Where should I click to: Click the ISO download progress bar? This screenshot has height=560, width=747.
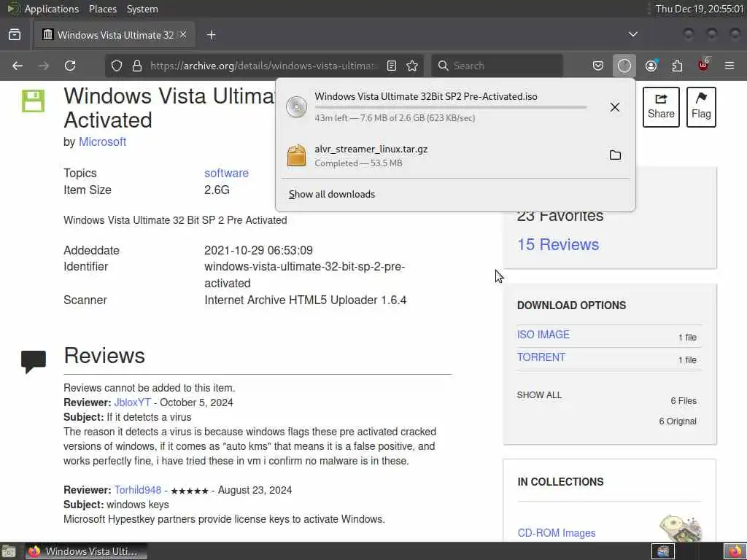pos(450,108)
